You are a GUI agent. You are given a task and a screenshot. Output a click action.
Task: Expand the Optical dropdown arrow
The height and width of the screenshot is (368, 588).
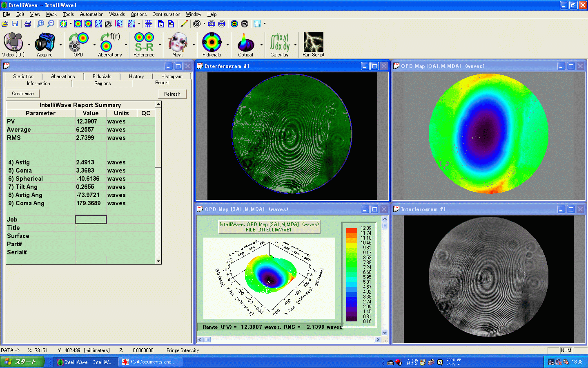(261, 45)
